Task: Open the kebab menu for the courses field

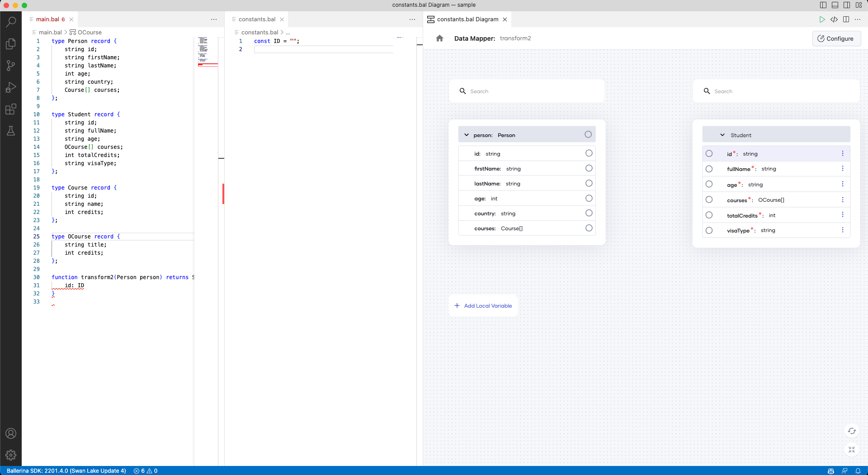Action: [x=842, y=199]
